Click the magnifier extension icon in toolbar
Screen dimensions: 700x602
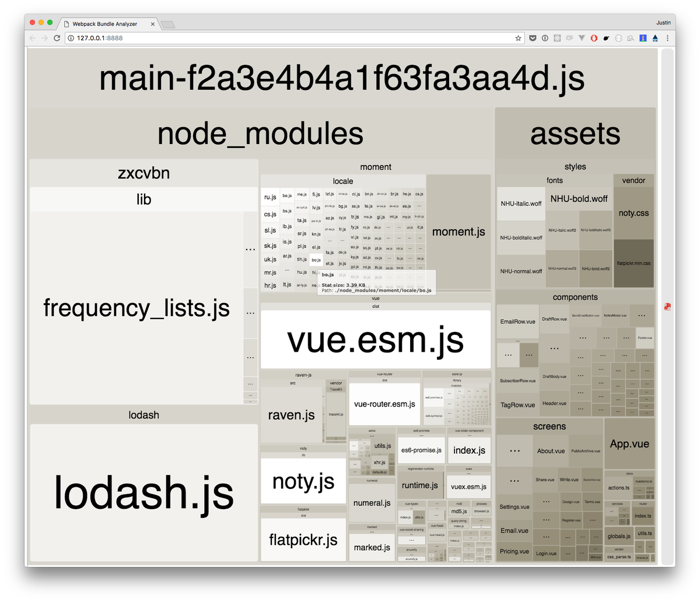(631, 38)
